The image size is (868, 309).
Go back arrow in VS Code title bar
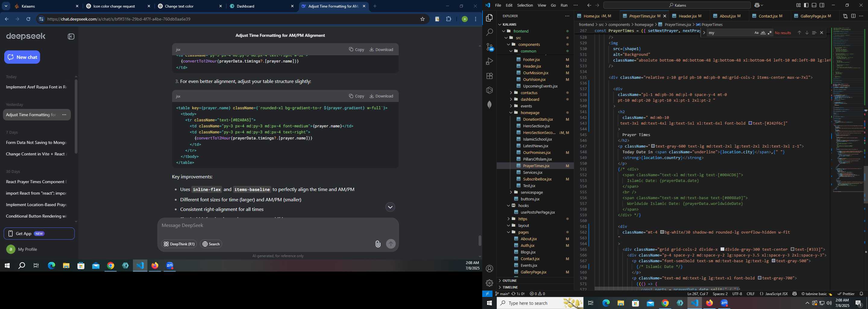(589, 5)
